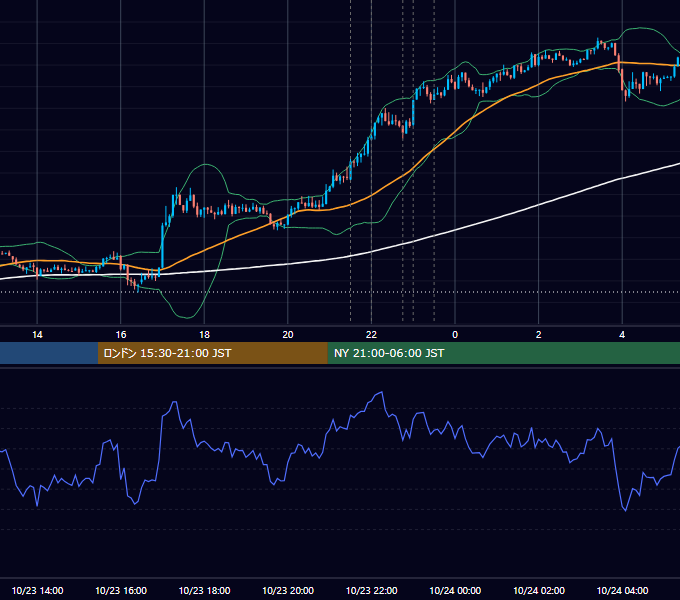
Task: Click the 10/24 02:00 date label
Action: (539, 590)
